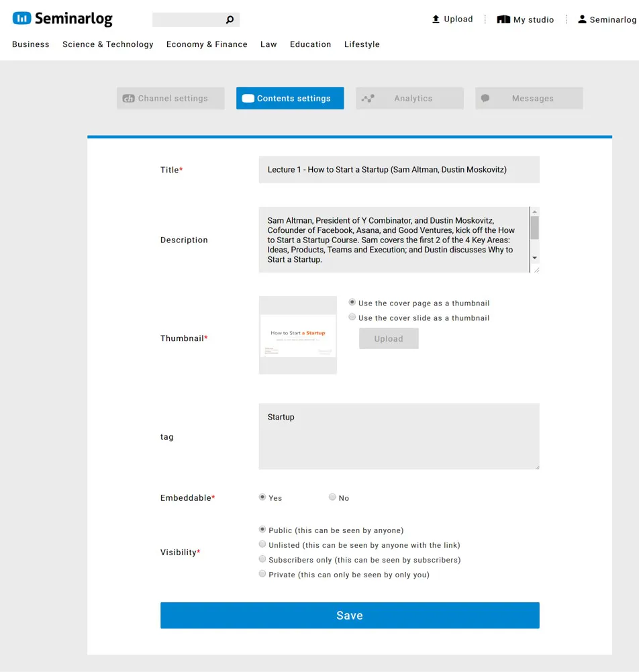Click the Analytics graph icon
This screenshot has height=672, width=639.
[x=368, y=99]
